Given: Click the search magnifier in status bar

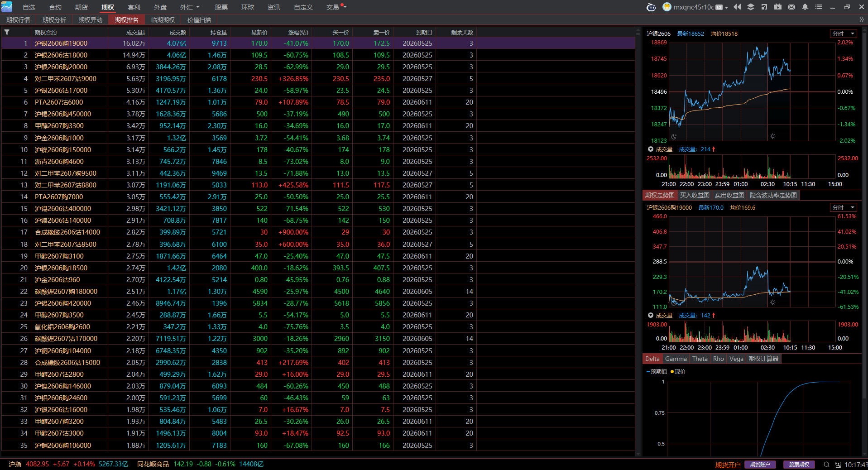Looking at the screenshot, I should (x=826, y=465).
